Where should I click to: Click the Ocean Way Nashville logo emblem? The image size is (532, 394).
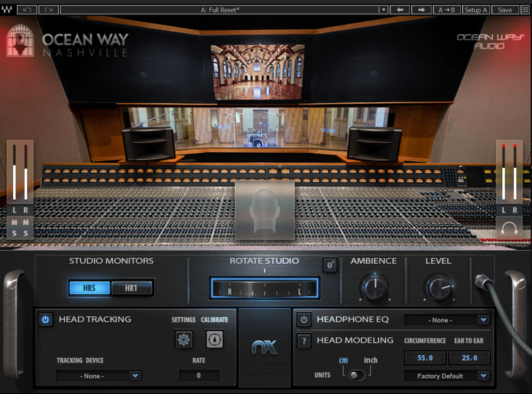(x=20, y=40)
